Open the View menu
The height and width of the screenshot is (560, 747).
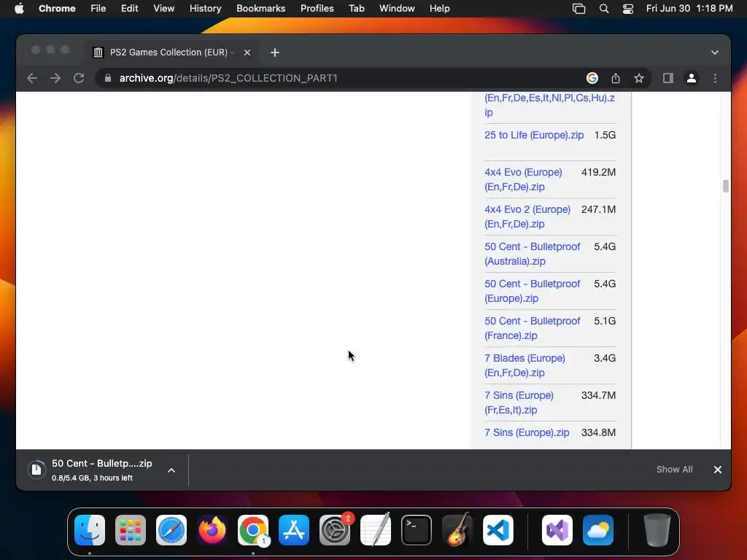coord(163,9)
